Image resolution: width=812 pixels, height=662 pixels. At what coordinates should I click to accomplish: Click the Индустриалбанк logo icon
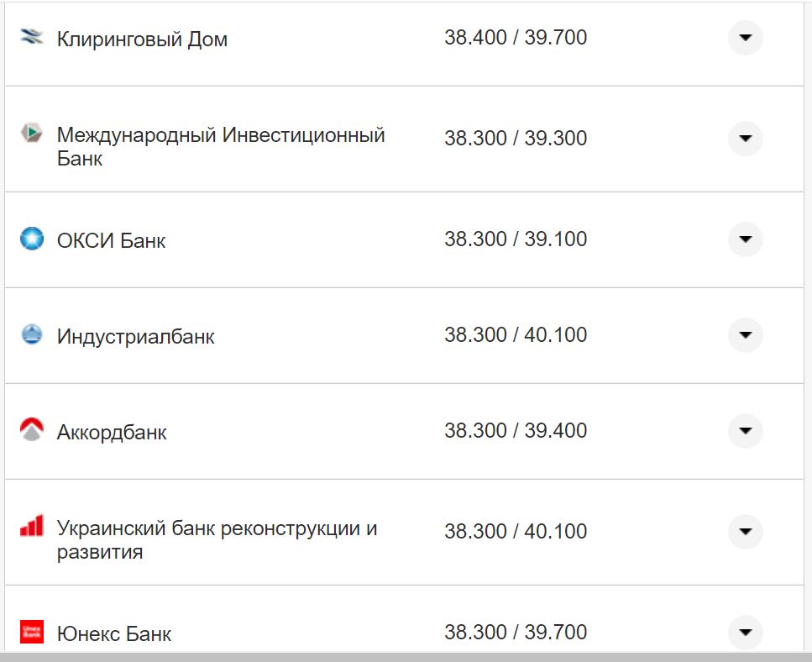pyautogui.click(x=30, y=334)
